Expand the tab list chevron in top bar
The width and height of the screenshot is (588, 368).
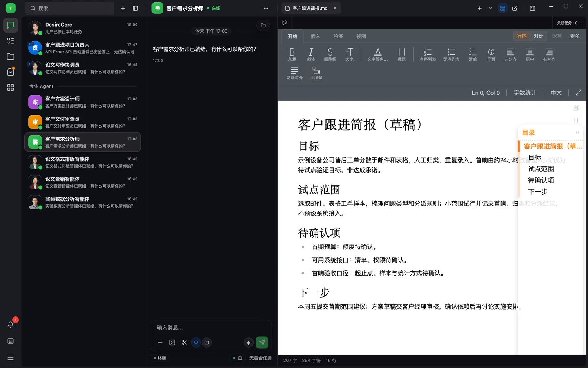coord(490,8)
